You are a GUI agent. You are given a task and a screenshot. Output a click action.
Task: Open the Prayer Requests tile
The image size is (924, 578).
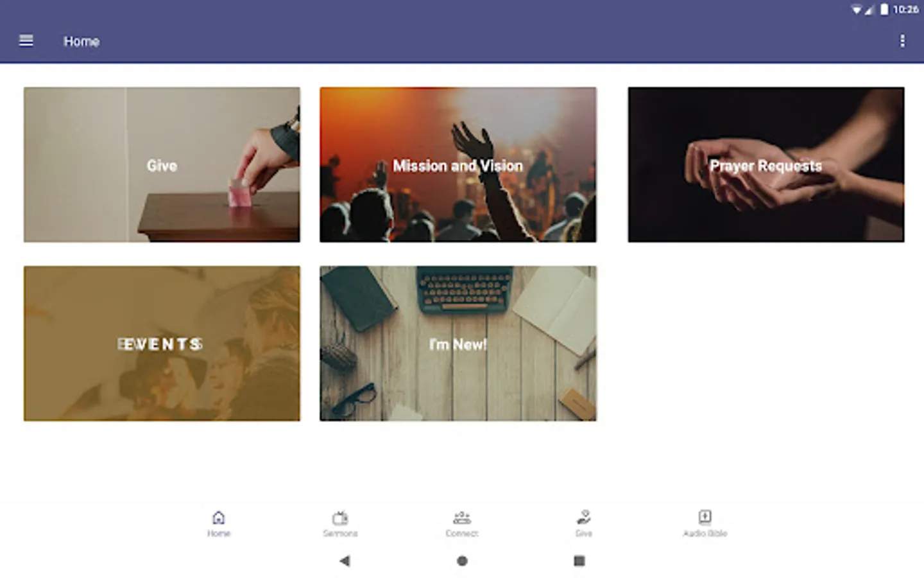coord(766,165)
